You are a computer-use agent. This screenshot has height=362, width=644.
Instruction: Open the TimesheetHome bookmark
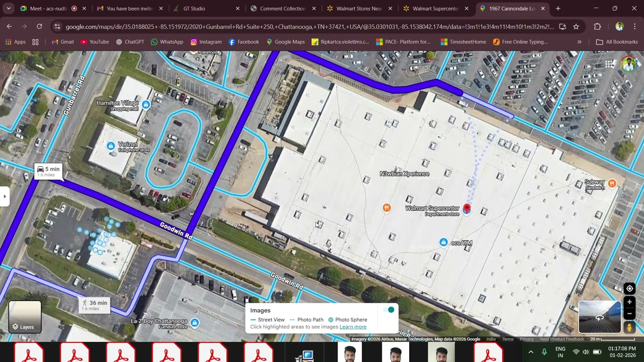click(x=463, y=42)
